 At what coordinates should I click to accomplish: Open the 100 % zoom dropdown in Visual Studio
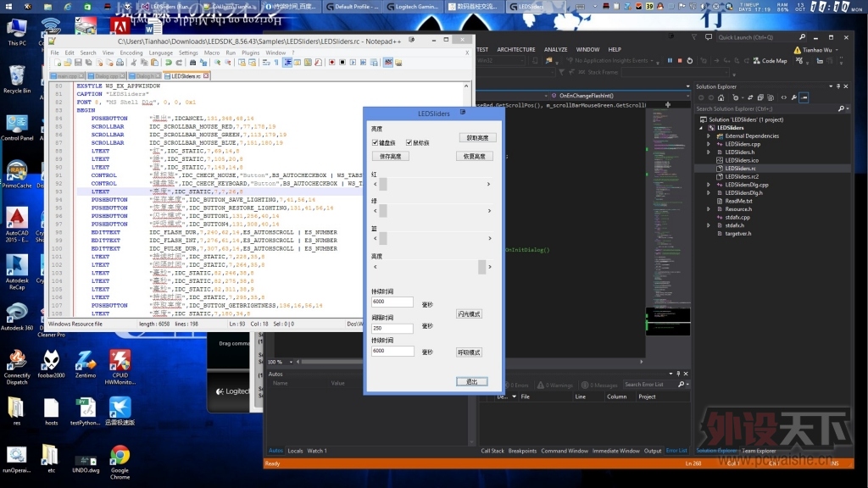(x=291, y=362)
